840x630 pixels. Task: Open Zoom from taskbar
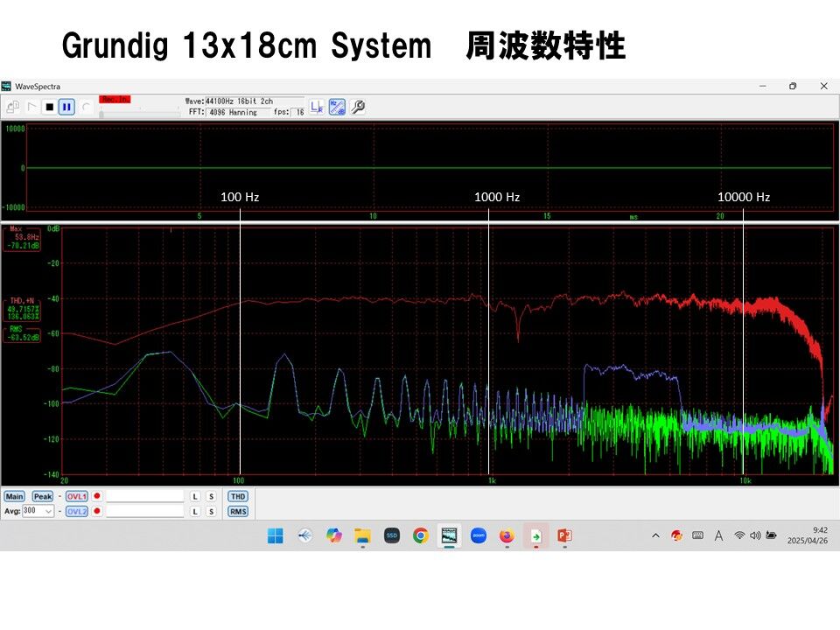pyautogui.click(x=479, y=535)
